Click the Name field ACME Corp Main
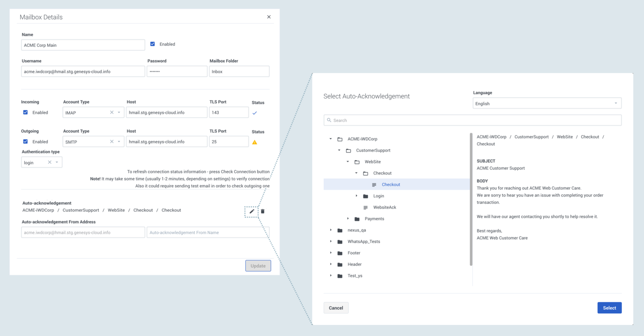Screen dimensions: 644x336 83,45
